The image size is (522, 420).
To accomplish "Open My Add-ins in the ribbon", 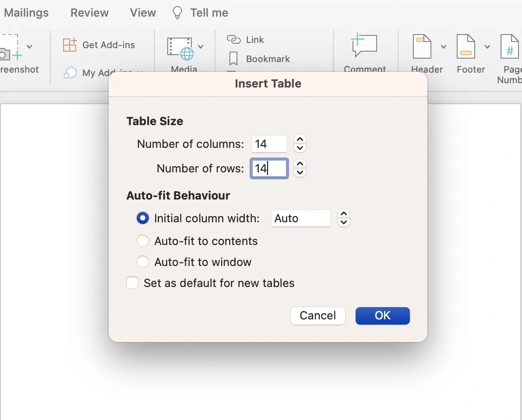I will click(70, 73).
